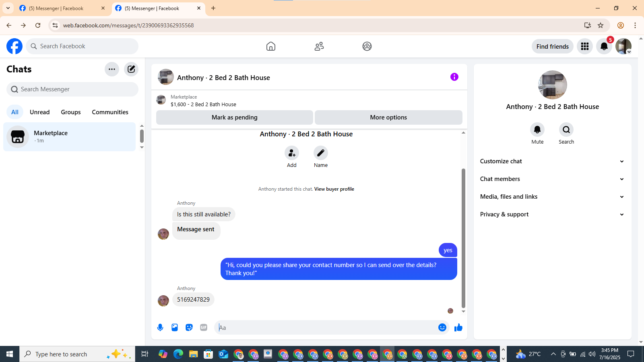The width and height of the screenshot is (644, 362).
Task: Open the Friends icon in top navigation
Action: [319, 46]
